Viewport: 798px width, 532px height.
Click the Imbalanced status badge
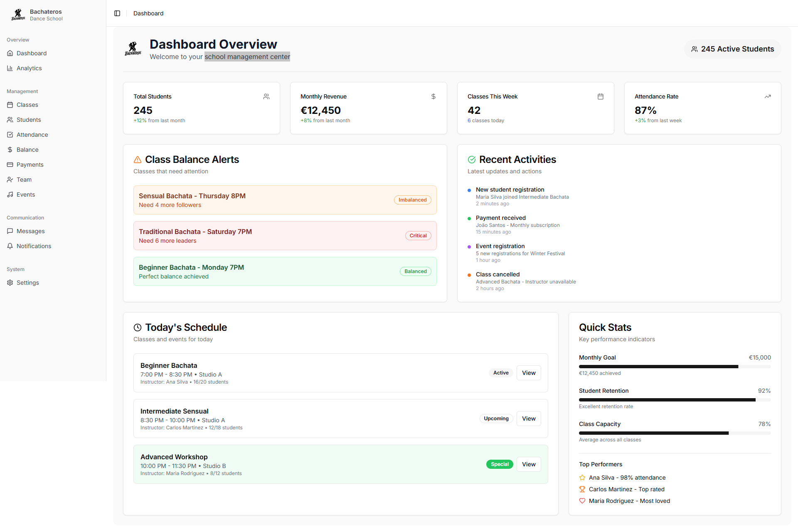pos(412,200)
